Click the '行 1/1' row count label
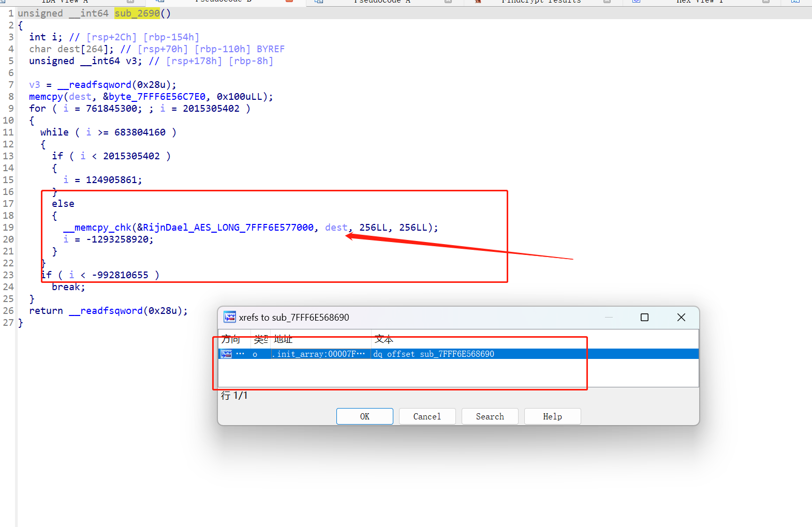812x527 pixels. 234,396
